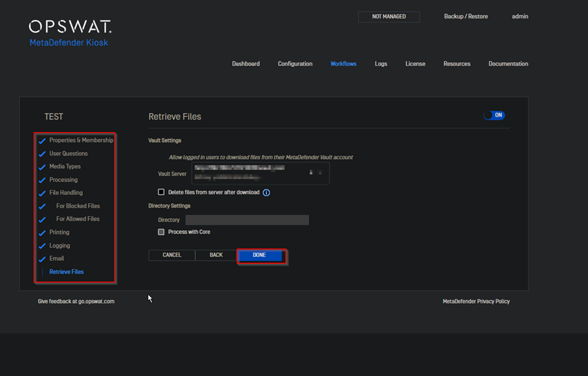Select Properties & Membership workflow step
Viewport: 588px width, 376px height.
point(81,140)
